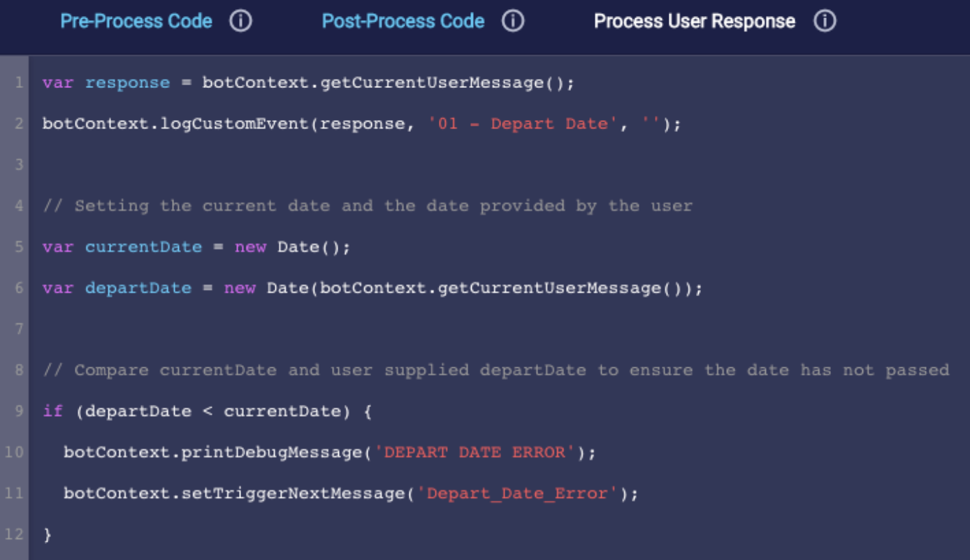Select the Process User Response tab
The width and height of the screenshot is (970, 560).
click(695, 21)
